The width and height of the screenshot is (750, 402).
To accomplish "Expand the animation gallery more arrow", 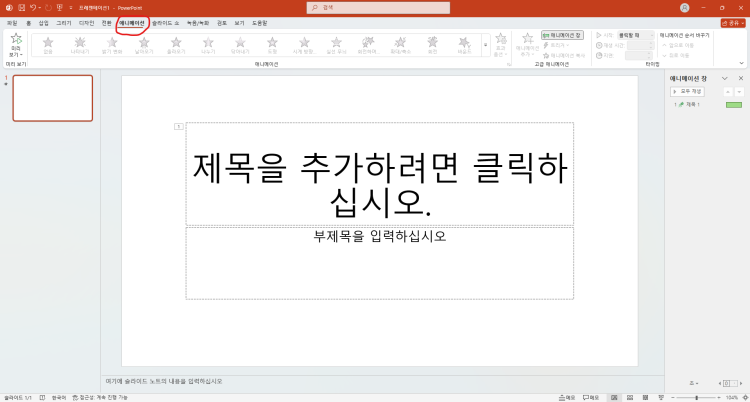I will [485, 45].
